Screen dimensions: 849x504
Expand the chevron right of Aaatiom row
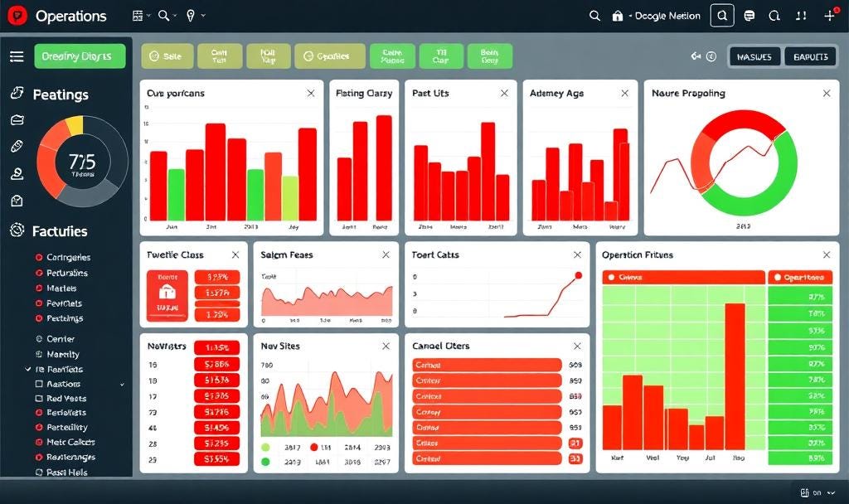[x=123, y=385]
